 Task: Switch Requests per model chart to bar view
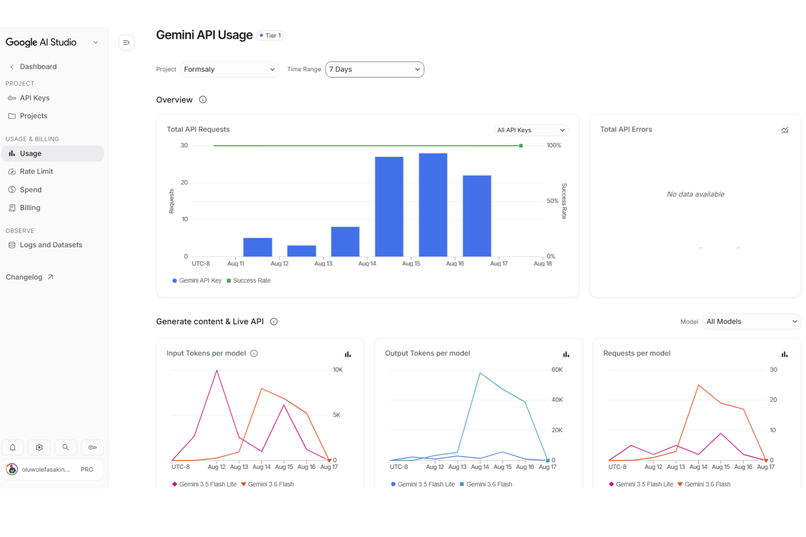coord(784,354)
